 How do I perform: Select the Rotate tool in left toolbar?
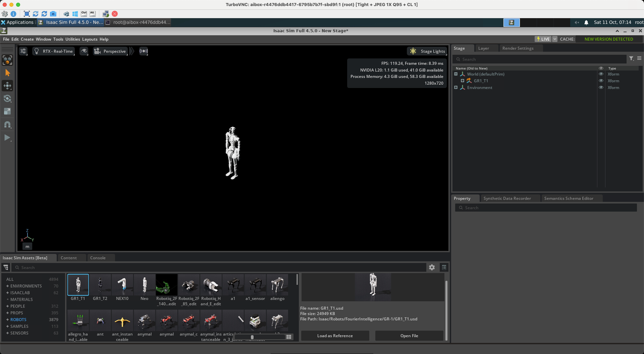click(x=7, y=99)
